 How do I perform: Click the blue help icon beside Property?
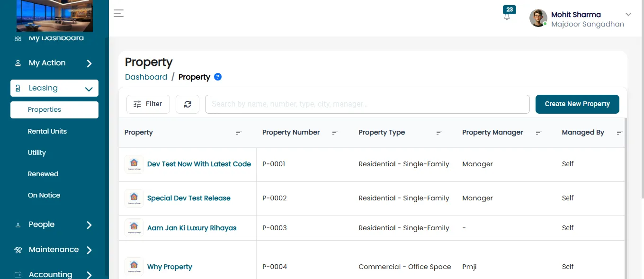pyautogui.click(x=218, y=77)
